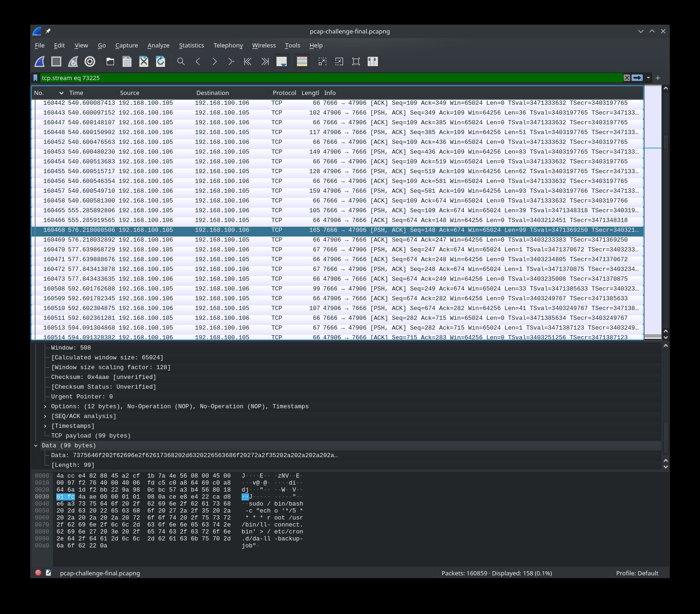700x614 pixels.
Task: Sort by the Destination column header
Action: point(232,93)
